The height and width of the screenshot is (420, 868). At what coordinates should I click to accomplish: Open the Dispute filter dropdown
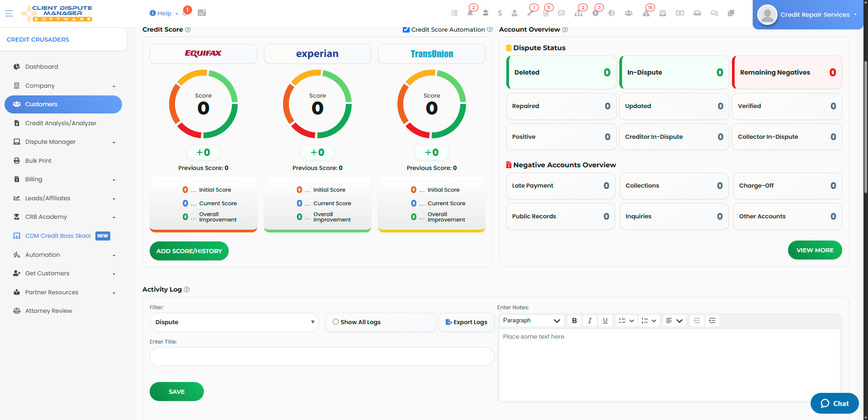tap(234, 322)
